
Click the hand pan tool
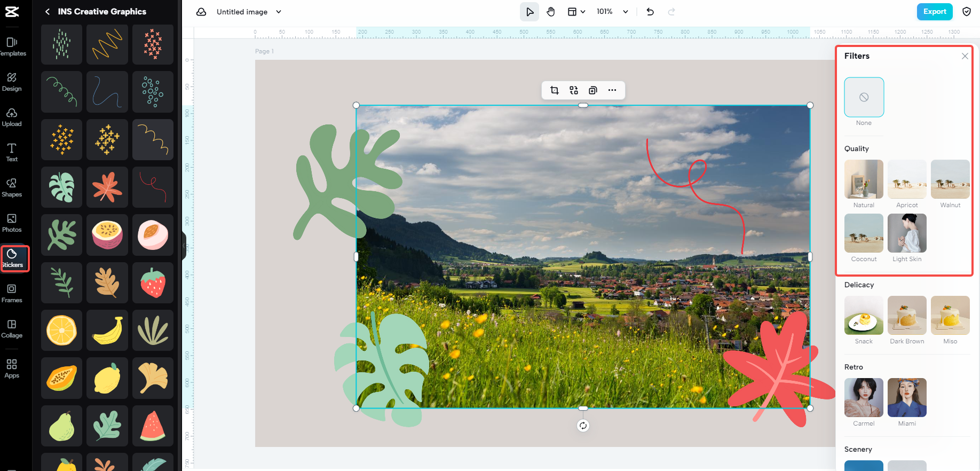pos(551,12)
